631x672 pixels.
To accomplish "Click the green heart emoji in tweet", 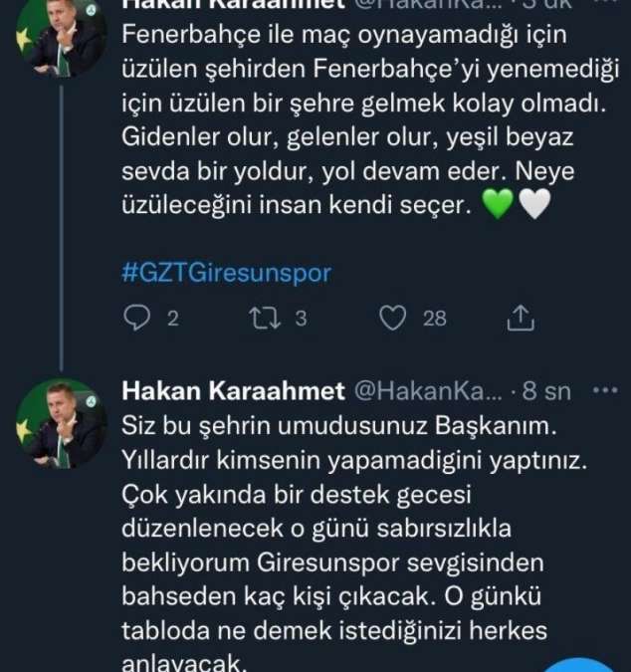I will [x=501, y=206].
